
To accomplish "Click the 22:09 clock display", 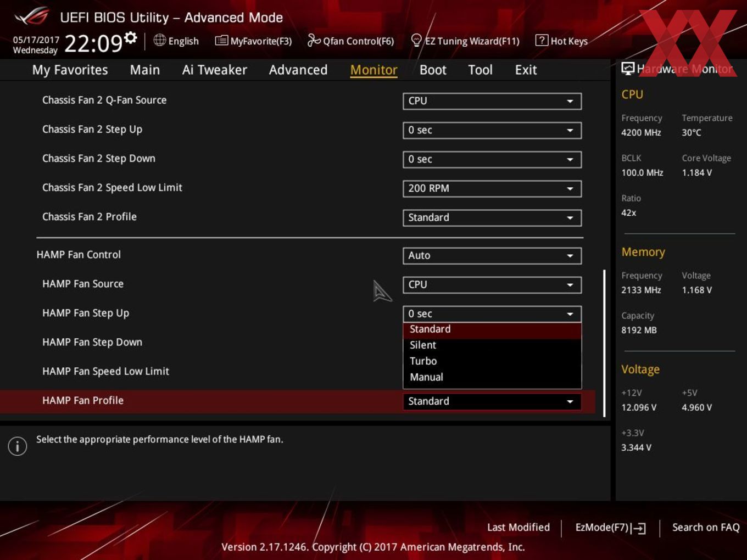I will [93, 43].
